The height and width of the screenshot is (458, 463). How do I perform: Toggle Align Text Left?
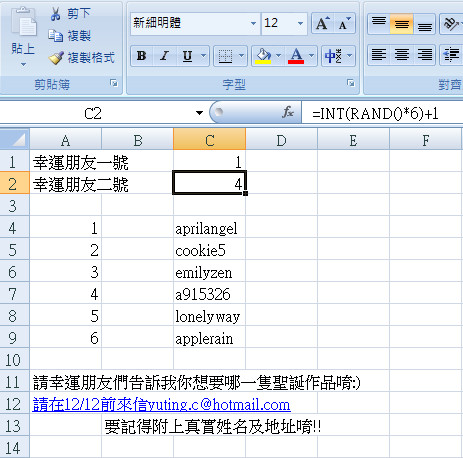[379, 55]
